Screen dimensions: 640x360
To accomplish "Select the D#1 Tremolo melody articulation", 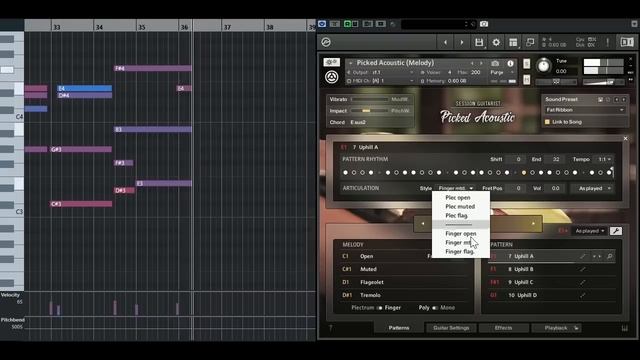I will [x=404, y=295].
